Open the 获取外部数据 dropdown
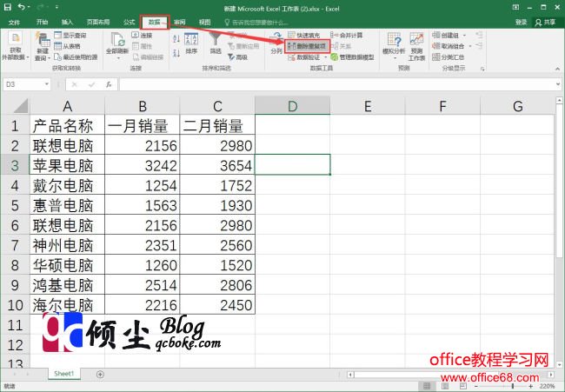 point(15,46)
